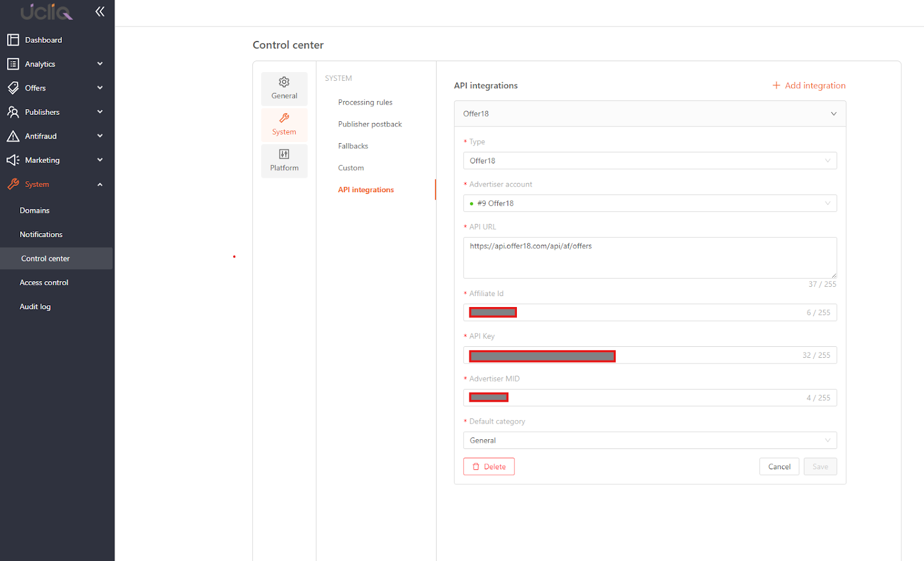Open the Type dropdown

(x=649, y=161)
